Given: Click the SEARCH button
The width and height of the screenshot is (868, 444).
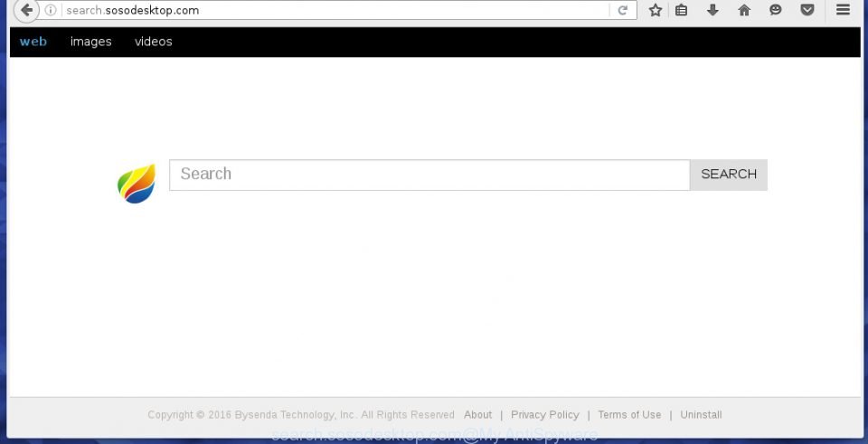Looking at the screenshot, I should click(729, 175).
